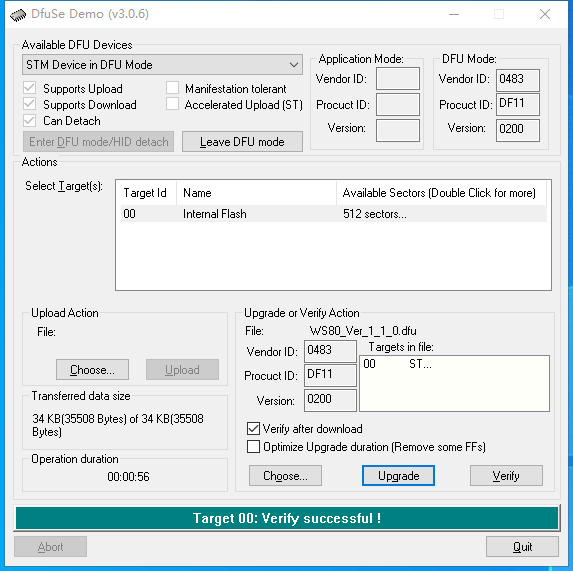Click Application Mode Version field
The height and width of the screenshot is (571, 573).
point(398,130)
